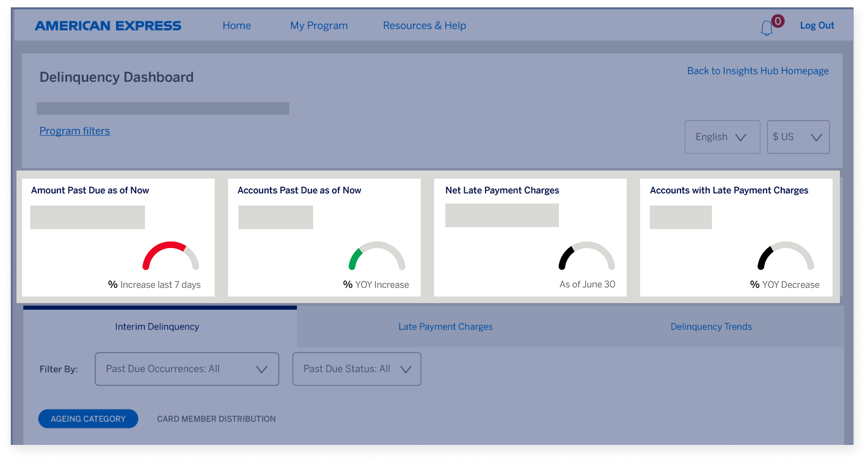Open the $ US currency dropdown
Image resolution: width=868 pixels, height=462 pixels.
coord(798,137)
